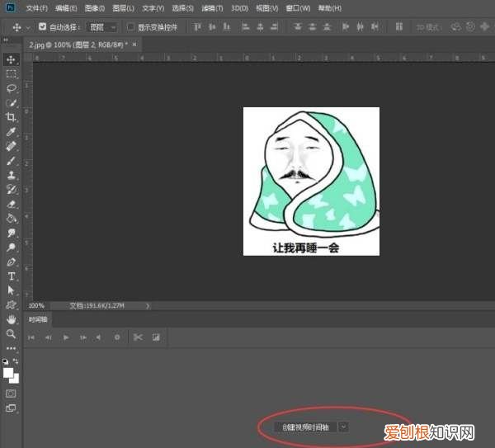Click the Photoshop Ps logo icon
Screen dimensions: 495x448
pyautogui.click(x=11, y=7)
